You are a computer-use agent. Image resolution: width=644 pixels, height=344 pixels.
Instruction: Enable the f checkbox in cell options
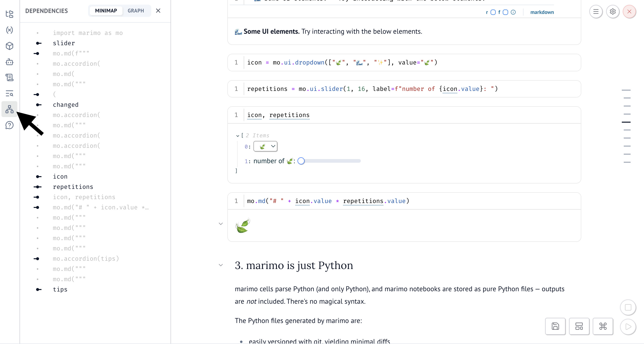pos(505,12)
